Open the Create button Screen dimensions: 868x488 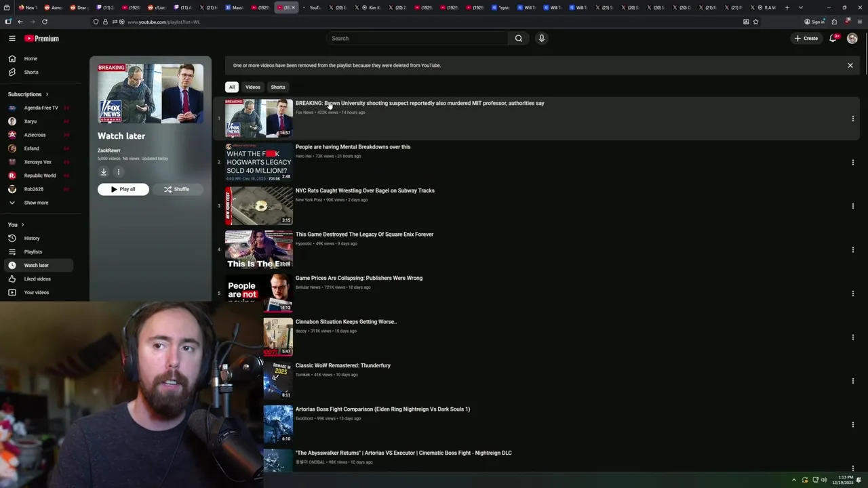806,39
